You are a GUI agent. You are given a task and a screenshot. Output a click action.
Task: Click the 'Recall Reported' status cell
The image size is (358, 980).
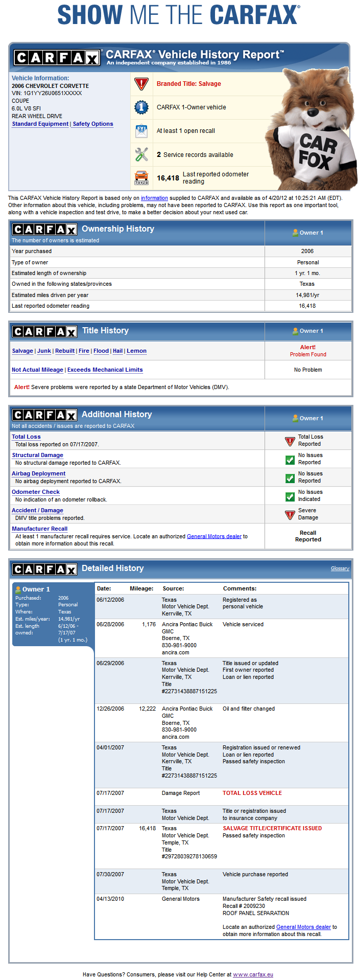coord(308,536)
